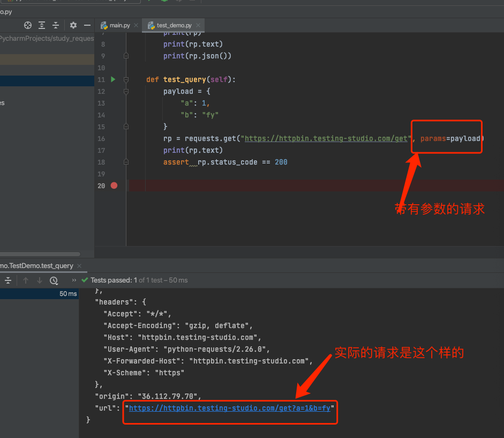Viewport: 504px width, 438px height.
Task: Collapse the payload dictionary fold on line 12
Action: 126,91
